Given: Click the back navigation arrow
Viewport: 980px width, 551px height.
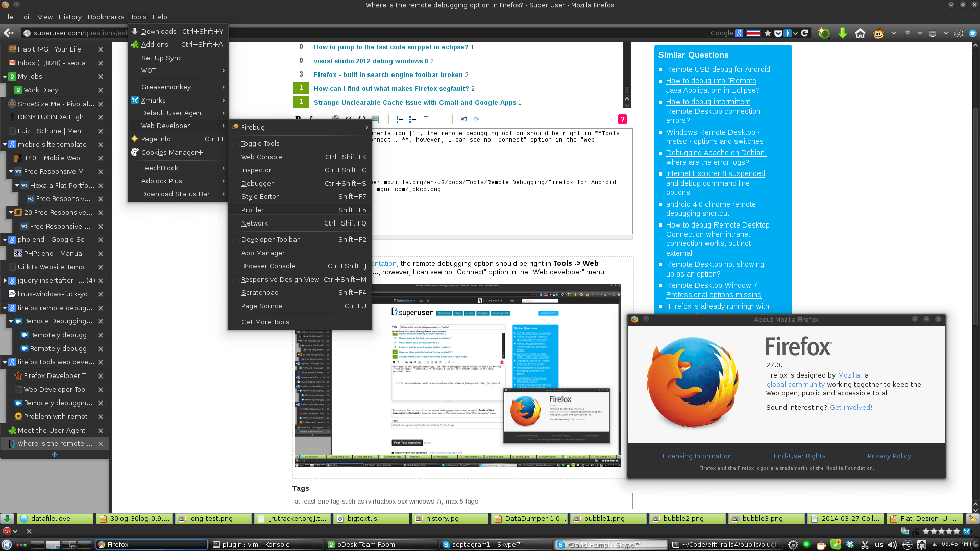Looking at the screenshot, I should (8, 33).
